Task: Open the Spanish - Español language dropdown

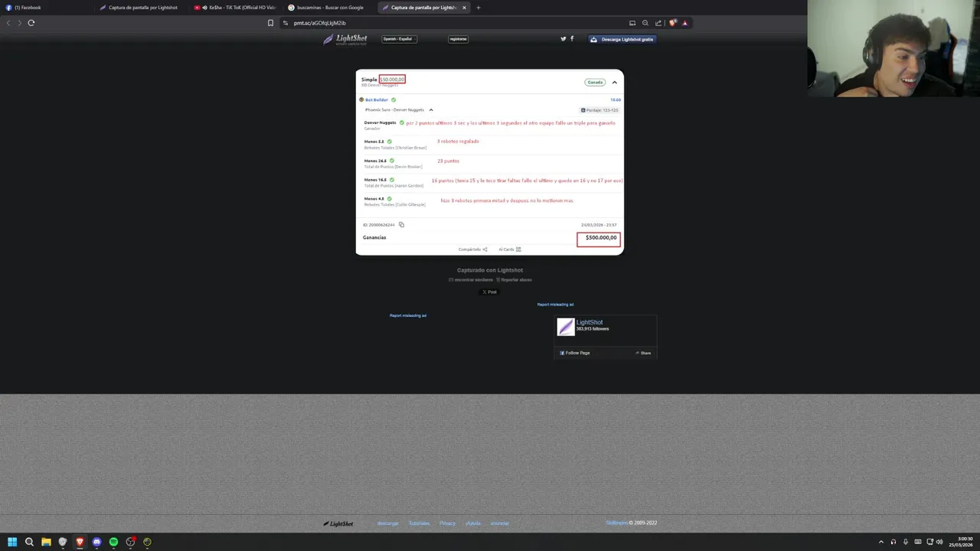Action: (399, 39)
